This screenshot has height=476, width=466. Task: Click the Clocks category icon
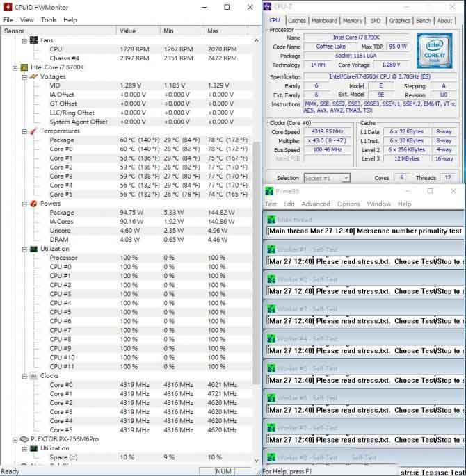tap(33, 376)
